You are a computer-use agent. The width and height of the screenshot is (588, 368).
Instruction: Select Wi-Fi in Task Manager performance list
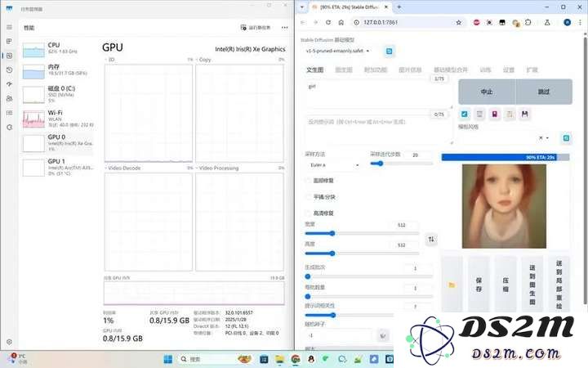(58, 119)
